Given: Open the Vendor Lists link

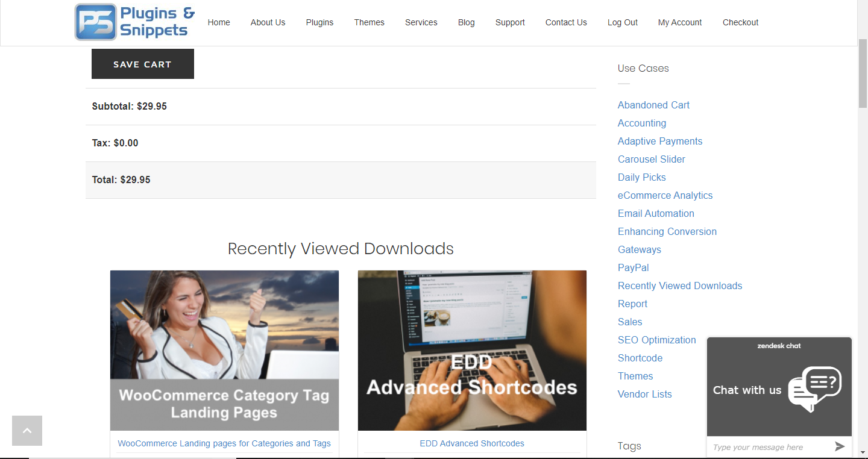Looking at the screenshot, I should [645, 394].
